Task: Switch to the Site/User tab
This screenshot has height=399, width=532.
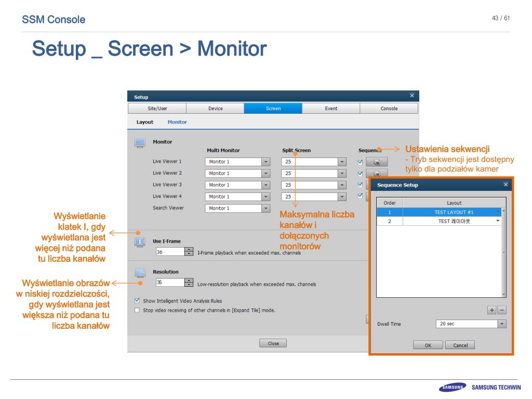Action: 157,108
